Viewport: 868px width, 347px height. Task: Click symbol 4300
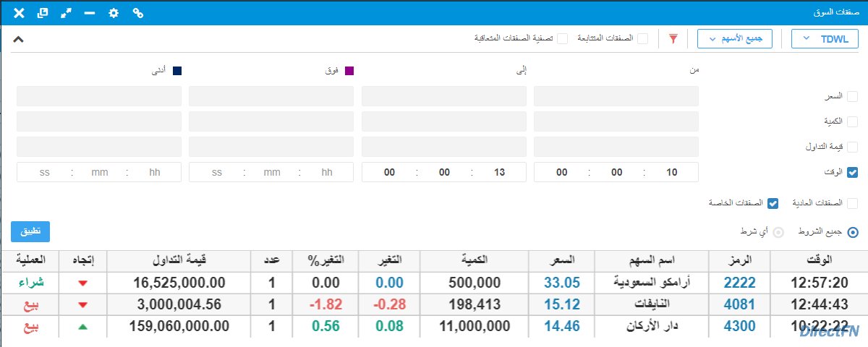[x=740, y=326]
